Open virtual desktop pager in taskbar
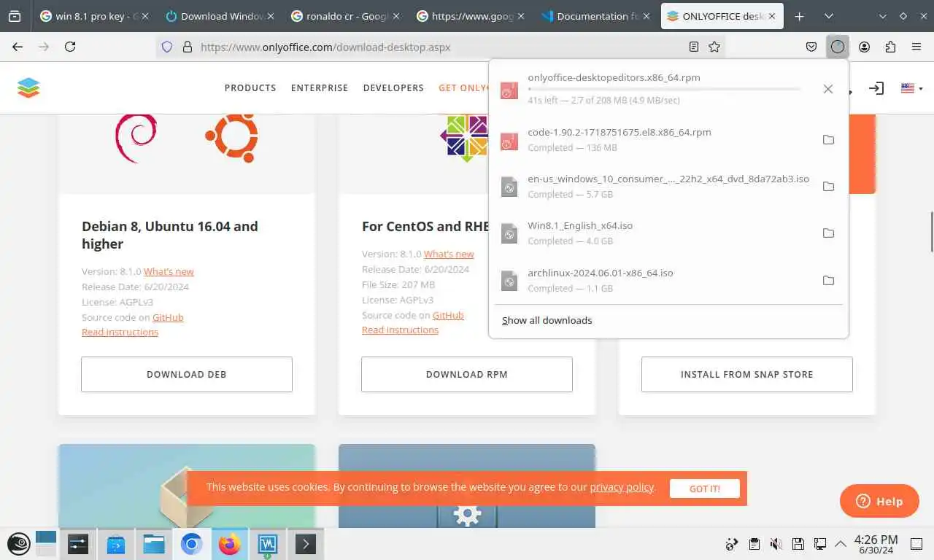The image size is (934, 560). coord(45,544)
